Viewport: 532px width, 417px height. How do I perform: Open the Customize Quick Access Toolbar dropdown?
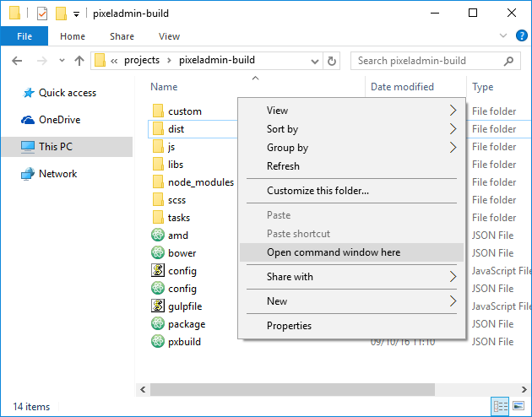click(76, 14)
